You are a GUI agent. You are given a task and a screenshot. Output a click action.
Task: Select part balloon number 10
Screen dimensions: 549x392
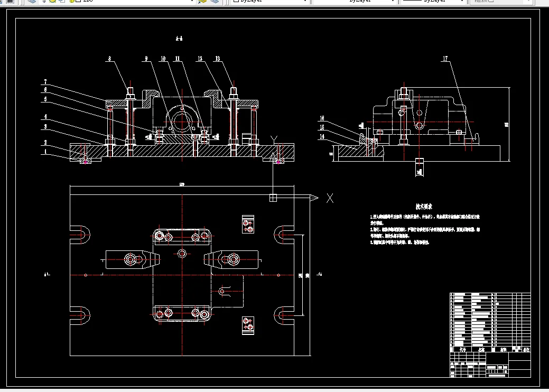(x=163, y=59)
